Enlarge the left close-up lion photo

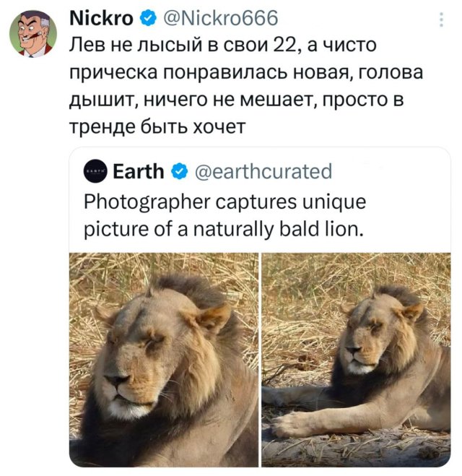[164, 359]
